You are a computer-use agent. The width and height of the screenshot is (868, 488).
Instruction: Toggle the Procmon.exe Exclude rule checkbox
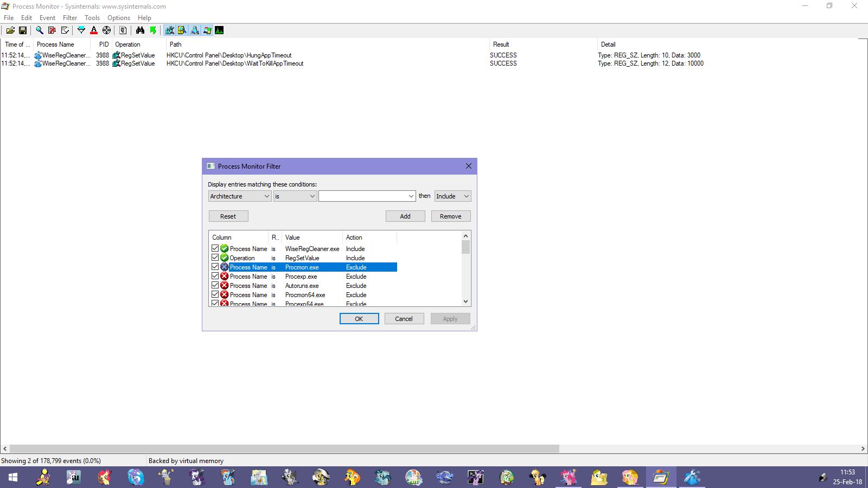pos(215,267)
